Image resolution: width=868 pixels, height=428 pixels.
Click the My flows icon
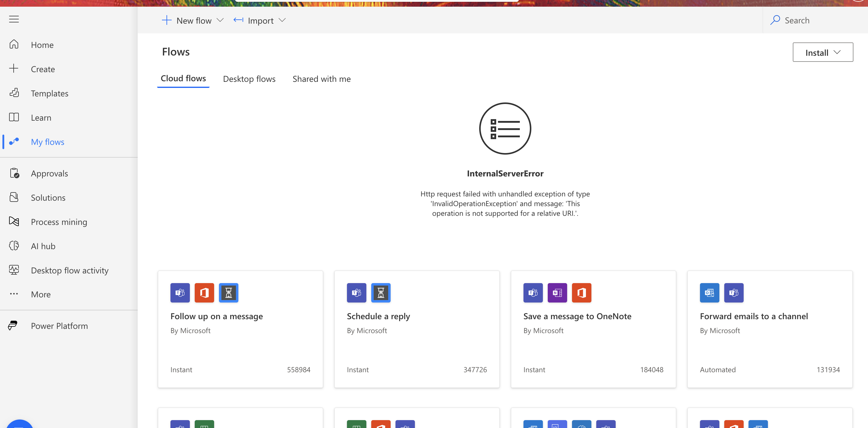pyautogui.click(x=14, y=142)
